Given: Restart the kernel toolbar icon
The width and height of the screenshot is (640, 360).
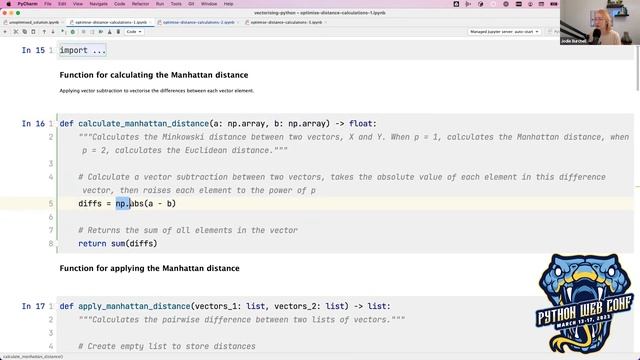Looking at the screenshot, I should coord(92,31).
